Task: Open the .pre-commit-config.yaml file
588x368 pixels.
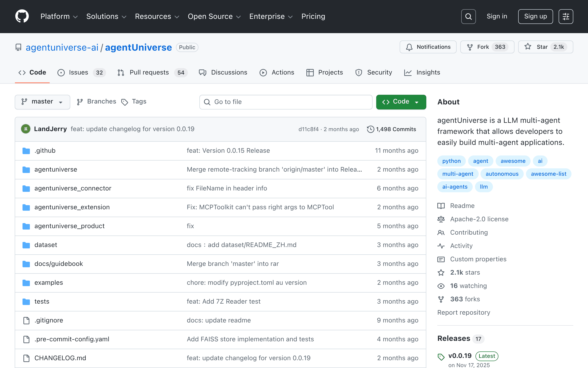Action: tap(72, 339)
